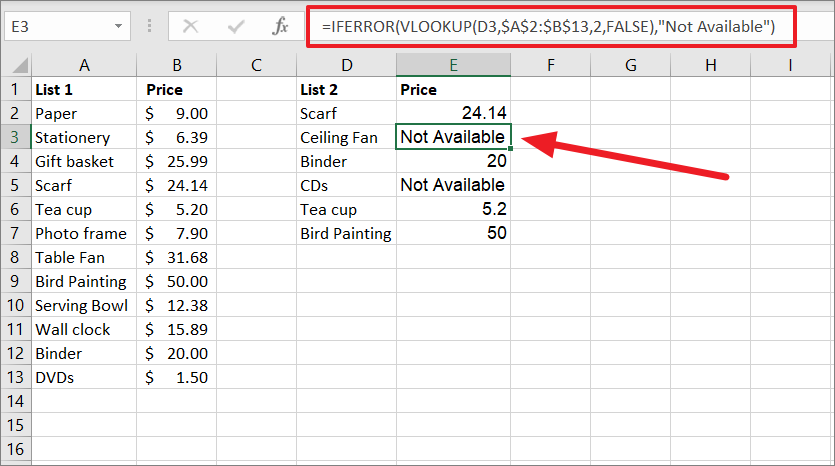The image size is (835, 466).
Task: Select row 3 header
Action: [x=15, y=137]
